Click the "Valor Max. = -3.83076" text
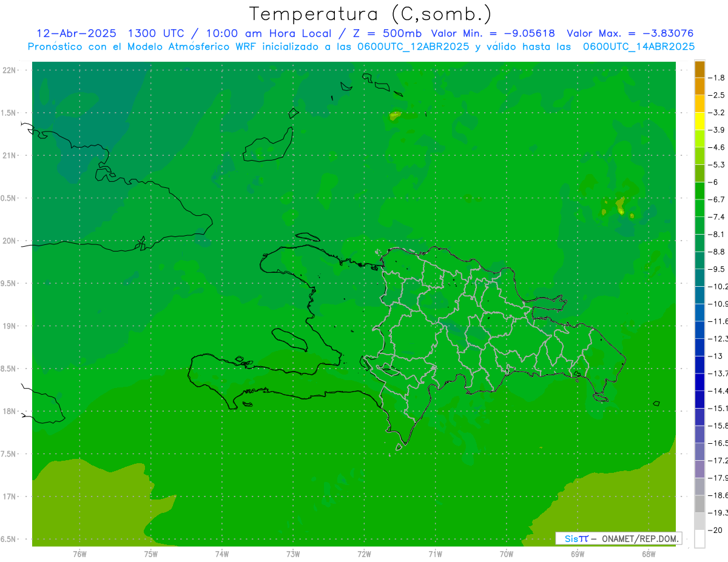This screenshot has width=728, height=562. tap(630, 33)
